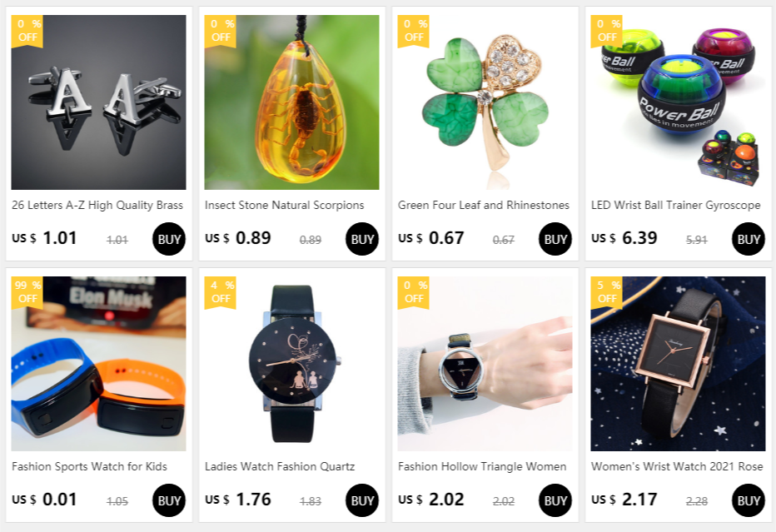Open the Power Ball gyroscope image

678,102
